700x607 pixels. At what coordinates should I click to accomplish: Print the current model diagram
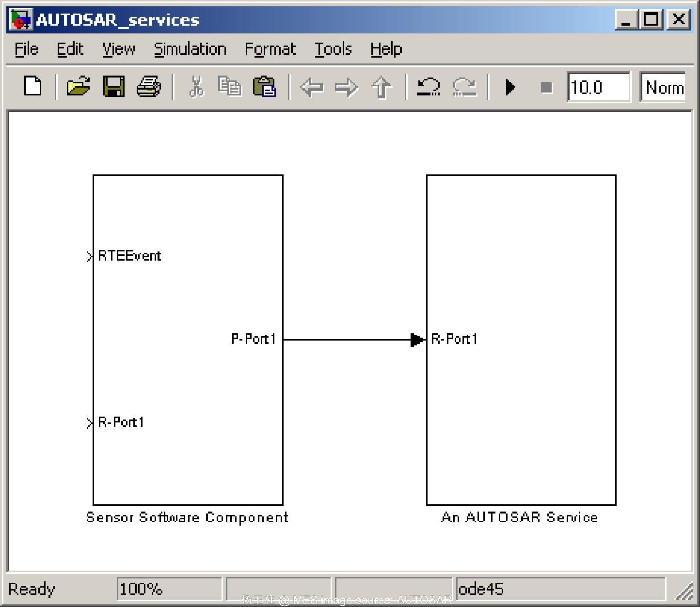point(148,87)
